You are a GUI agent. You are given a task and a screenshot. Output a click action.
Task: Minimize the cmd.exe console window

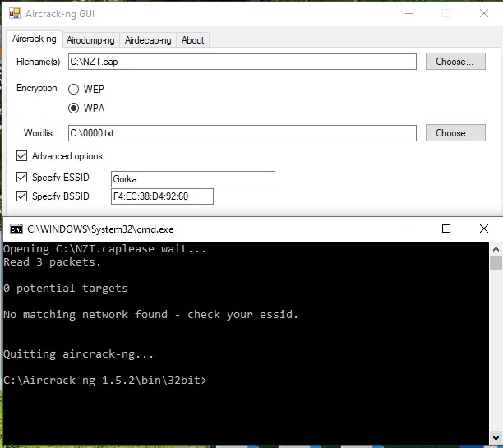407,229
